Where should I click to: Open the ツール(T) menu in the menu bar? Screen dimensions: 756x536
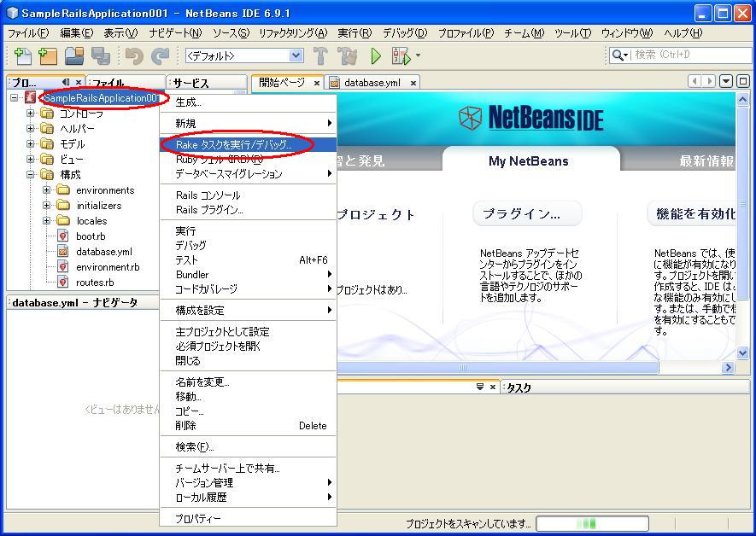572,33
